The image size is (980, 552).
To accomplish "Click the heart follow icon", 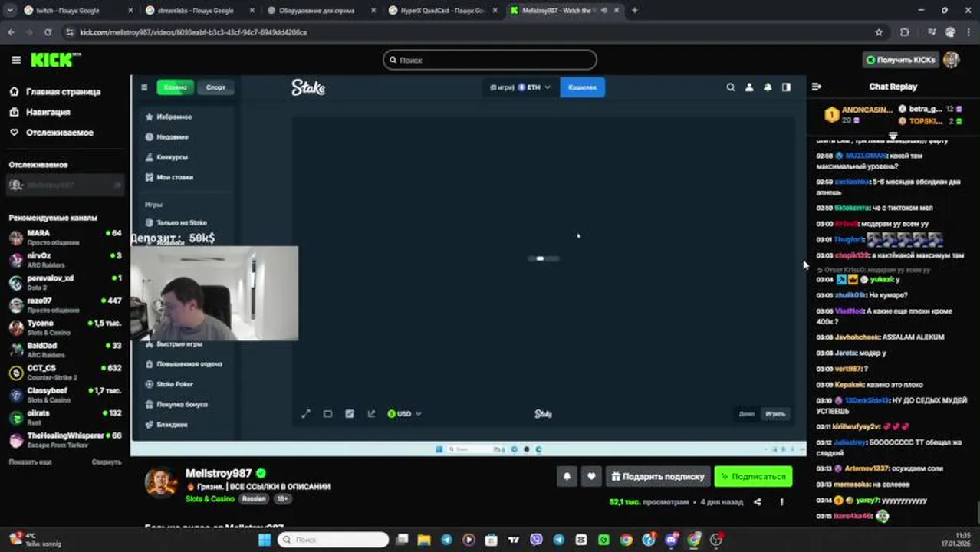I will tap(591, 476).
